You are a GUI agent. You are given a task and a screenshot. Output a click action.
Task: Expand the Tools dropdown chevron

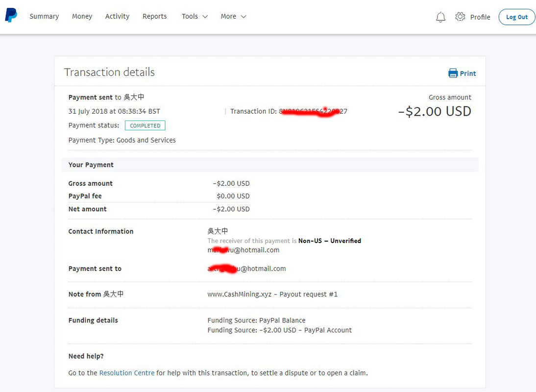click(x=205, y=16)
